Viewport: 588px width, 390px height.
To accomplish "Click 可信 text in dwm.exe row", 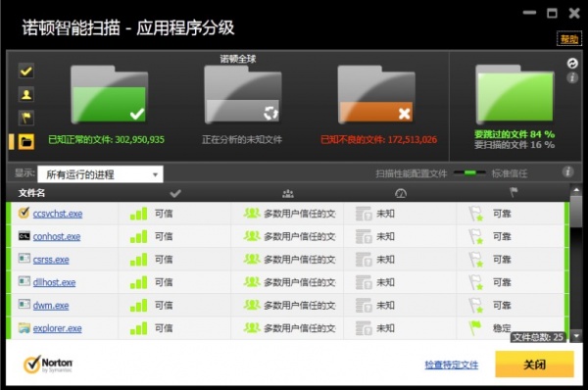I will point(164,306).
